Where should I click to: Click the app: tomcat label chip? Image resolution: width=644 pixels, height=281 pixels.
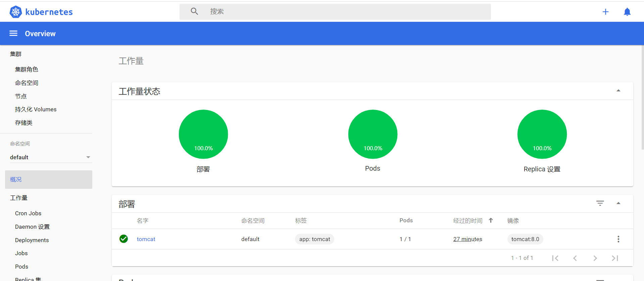pyautogui.click(x=314, y=239)
